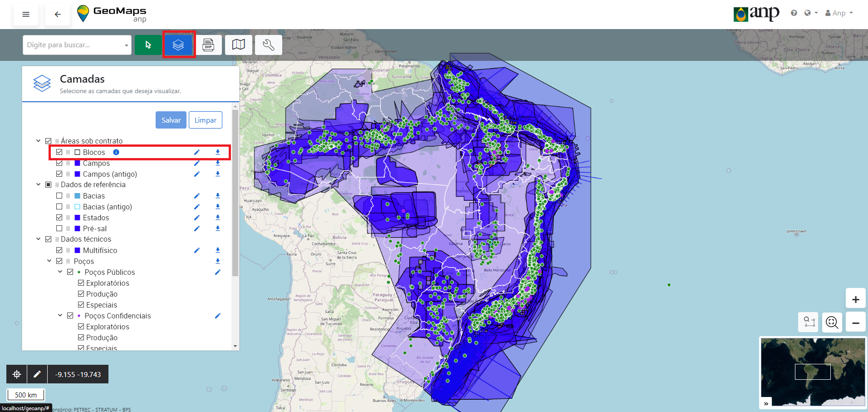Viewport: 868px width, 412px height.
Task: Activate the zoom-by-rectangle tool
Action: pos(809,323)
